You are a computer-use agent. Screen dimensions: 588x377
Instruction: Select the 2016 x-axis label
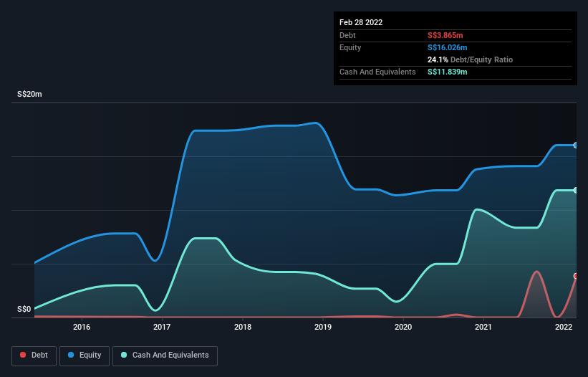tap(82, 327)
